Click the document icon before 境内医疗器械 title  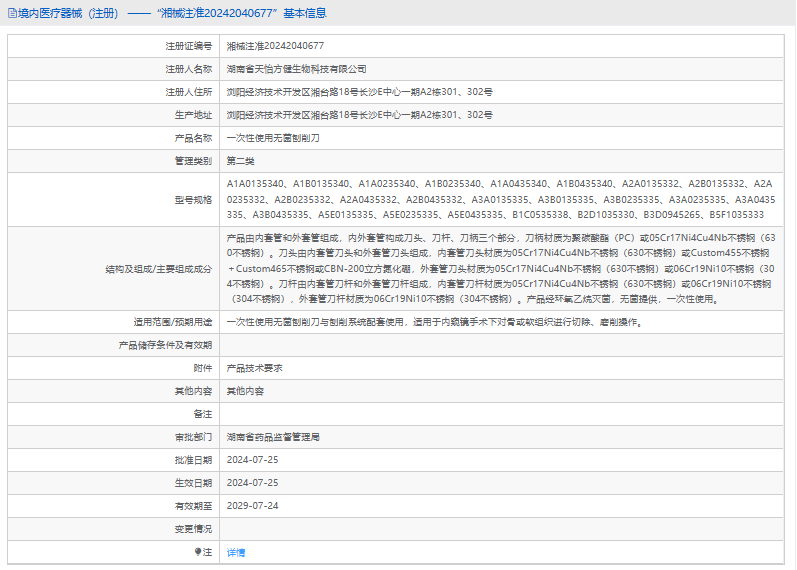tap(12, 13)
